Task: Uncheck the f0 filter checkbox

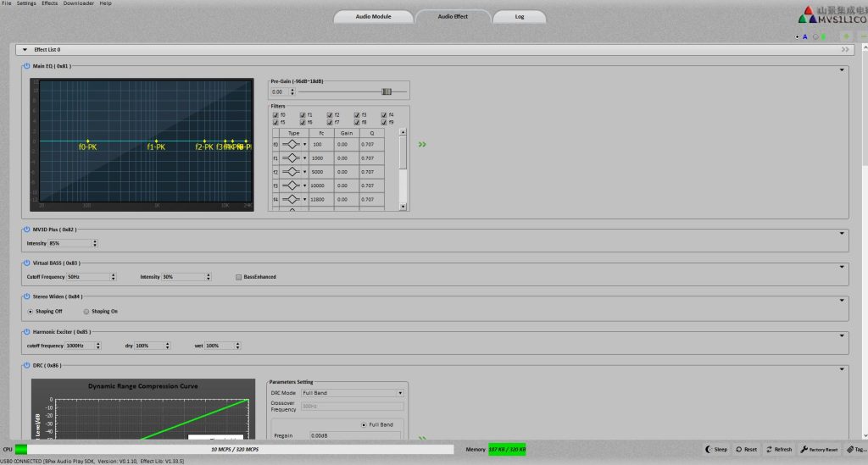Action: point(275,114)
